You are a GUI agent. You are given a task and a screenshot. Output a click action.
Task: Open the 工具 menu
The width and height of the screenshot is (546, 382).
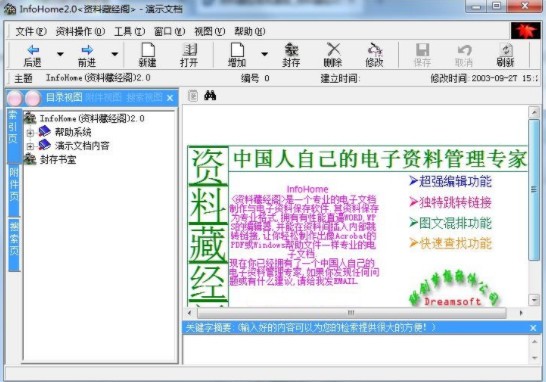[x=130, y=32]
